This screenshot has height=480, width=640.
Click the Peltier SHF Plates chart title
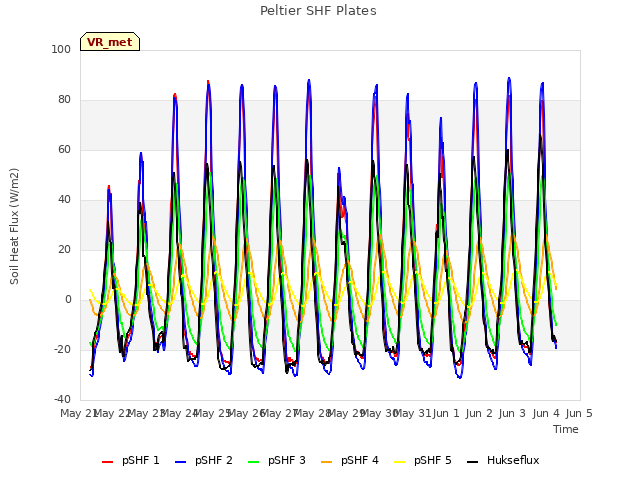(318, 11)
